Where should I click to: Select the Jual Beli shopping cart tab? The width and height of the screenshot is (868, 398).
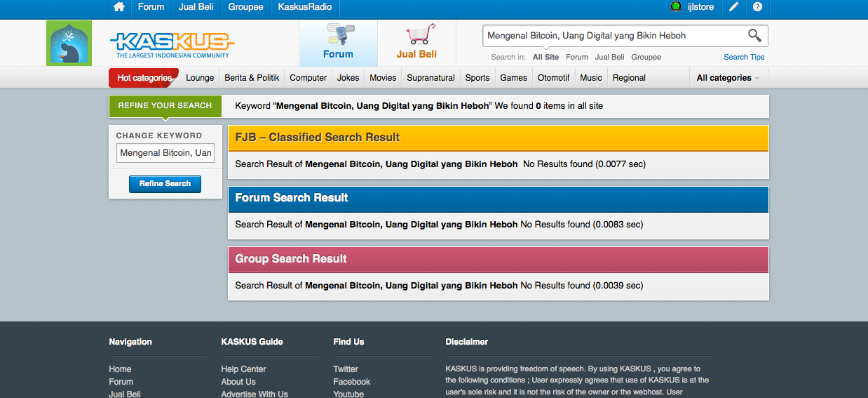click(416, 43)
